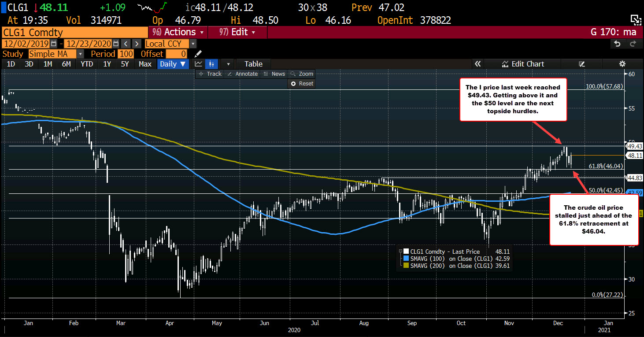The height and width of the screenshot is (337, 644).
Task: Select the candlestick chart type
Action: coord(212,64)
